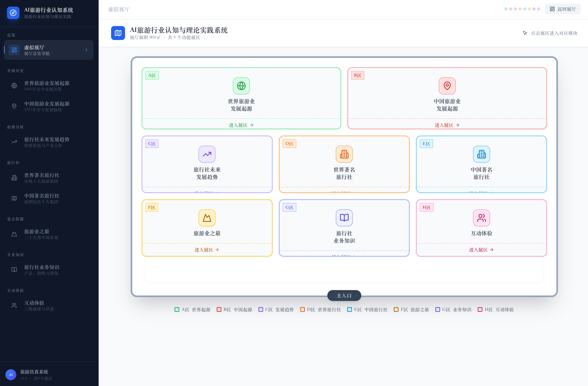The width and height of the screenshot is (588, 386).
Task: Click the 返回展厅 button
Action: [x=563, y=9]
